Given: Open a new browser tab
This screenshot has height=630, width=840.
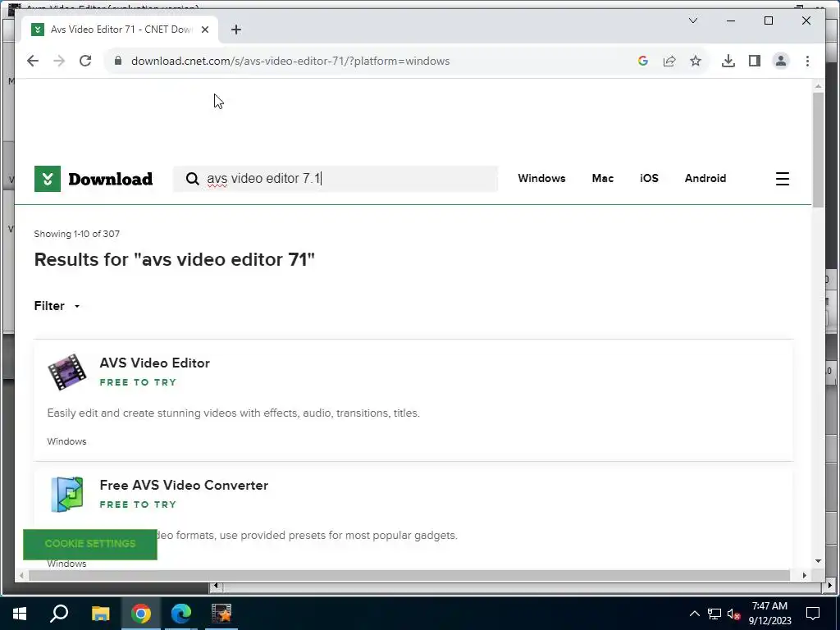Looking at the screenshot, I should tap(235, 30).
